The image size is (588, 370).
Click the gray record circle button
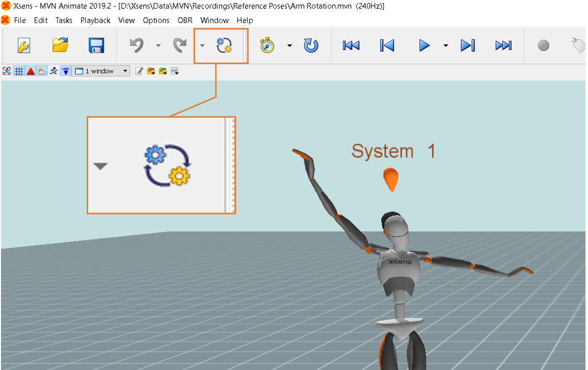pos(543,46)
